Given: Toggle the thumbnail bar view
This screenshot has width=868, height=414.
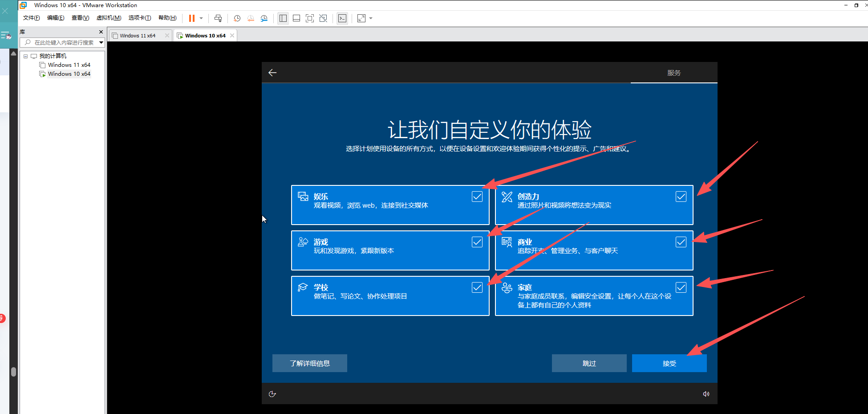Looking at the screenshot, I should point(296,18).
